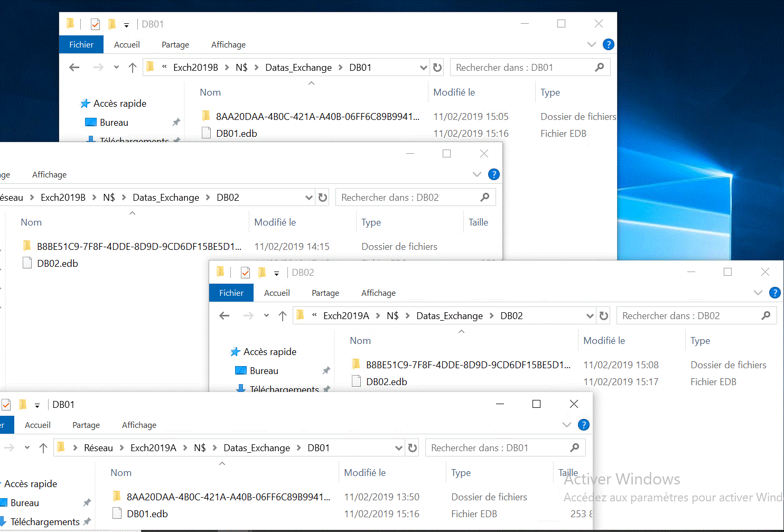
Task: Click up arrow in top Exch2019B DB01 window
Action: coord(133,68)
